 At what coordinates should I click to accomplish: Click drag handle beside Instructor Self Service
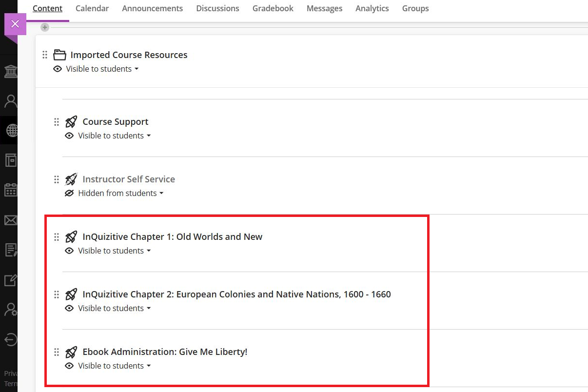click(x=57, y=179)
